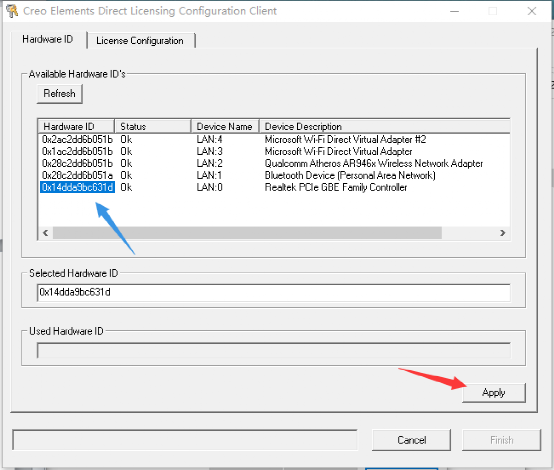Viewport: 554px width, 470px height.
Task: Click the list's left scroll arrow
Action: coord(46,233)
